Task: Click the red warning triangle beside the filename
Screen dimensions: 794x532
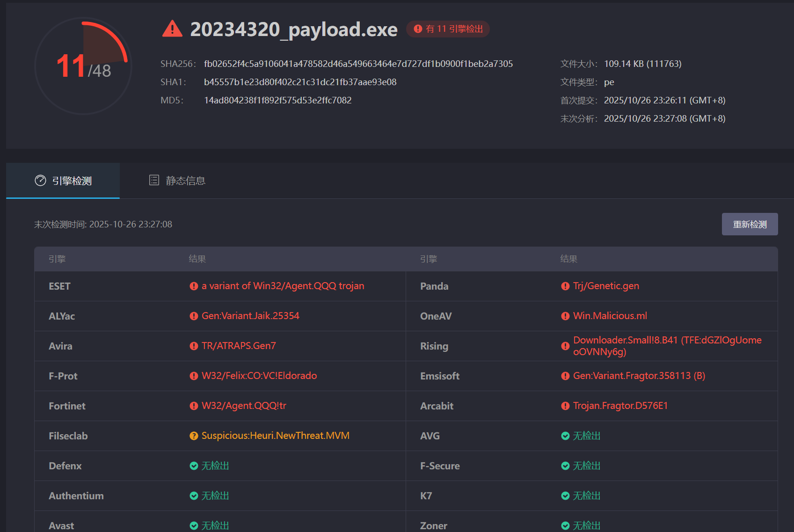Action: click(x=172, y=29)
